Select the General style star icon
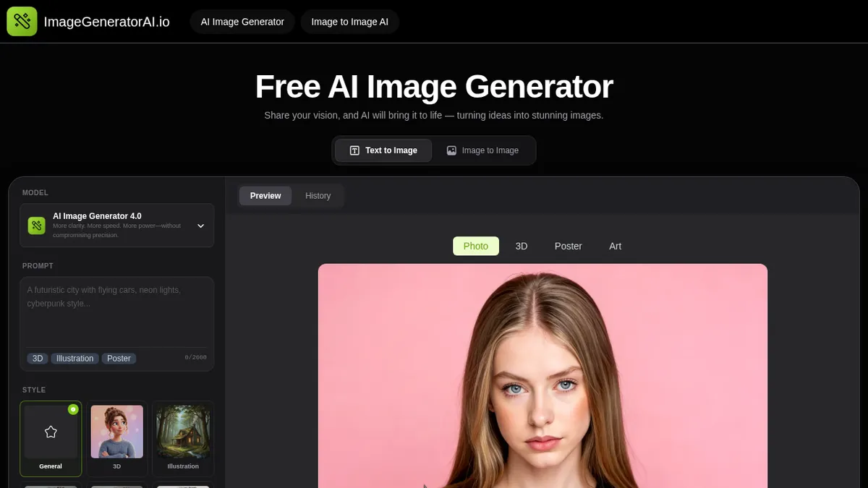Viewport: 868px width, 488px height. coord(51,432)
